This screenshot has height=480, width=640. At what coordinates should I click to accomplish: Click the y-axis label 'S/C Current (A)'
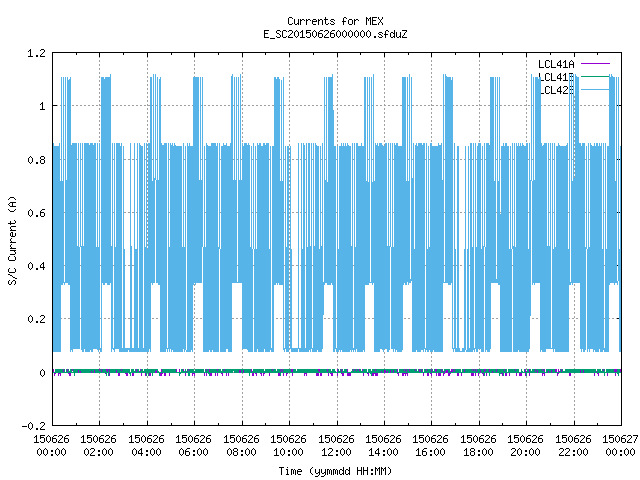click(x=12, y=240)
